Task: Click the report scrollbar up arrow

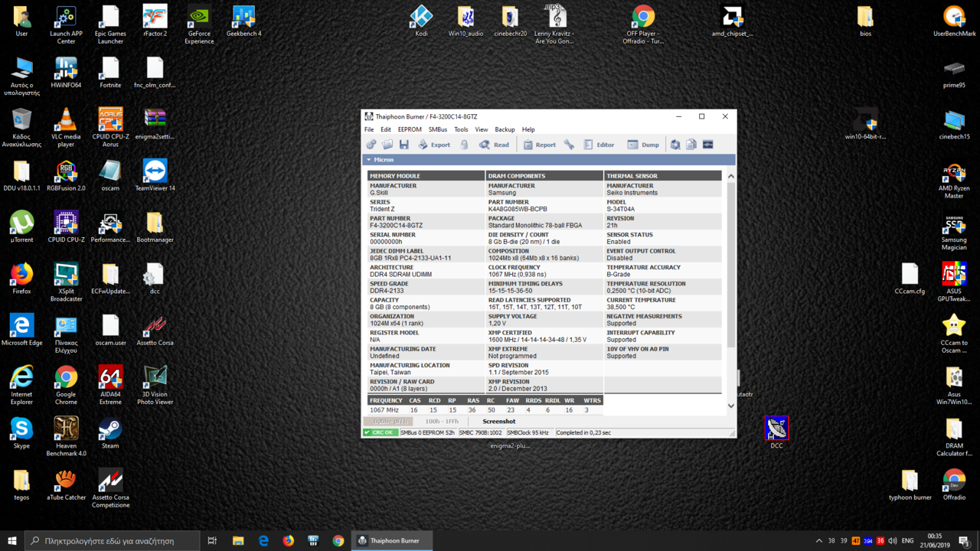Action: (x=730, y=176)
